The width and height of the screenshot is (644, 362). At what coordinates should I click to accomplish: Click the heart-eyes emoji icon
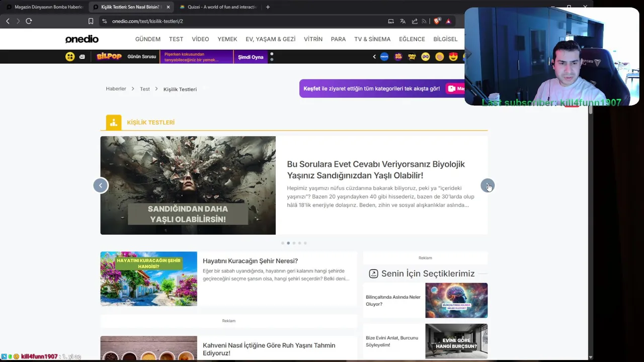point(453,57)
